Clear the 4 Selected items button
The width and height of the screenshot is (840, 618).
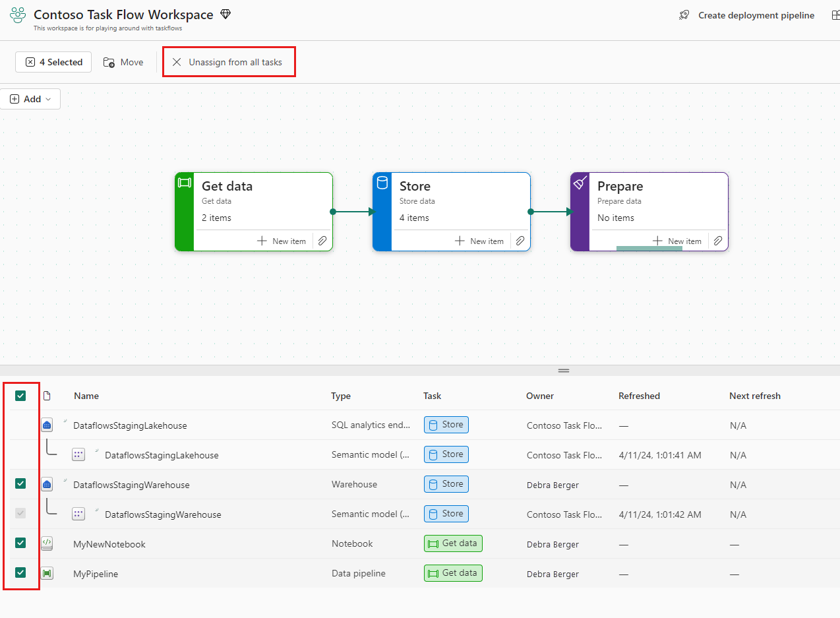tap(53, 62)
